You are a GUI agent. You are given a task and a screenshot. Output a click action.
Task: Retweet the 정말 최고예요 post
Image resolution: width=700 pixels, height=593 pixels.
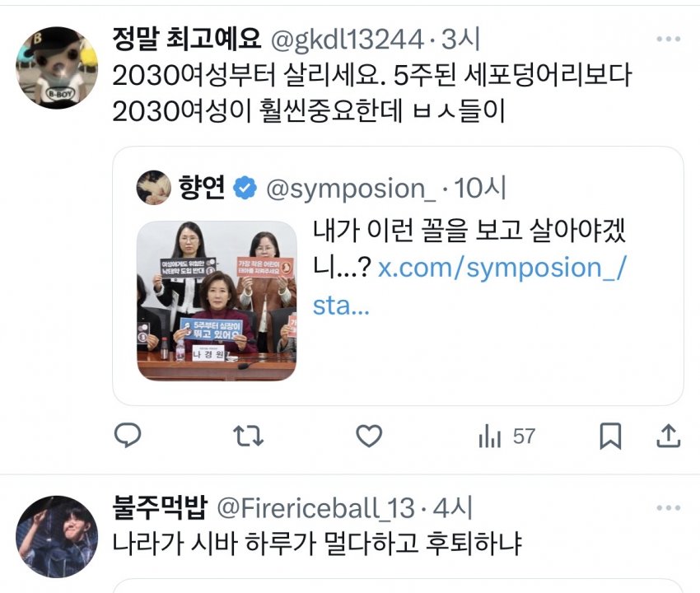(248, 436)
